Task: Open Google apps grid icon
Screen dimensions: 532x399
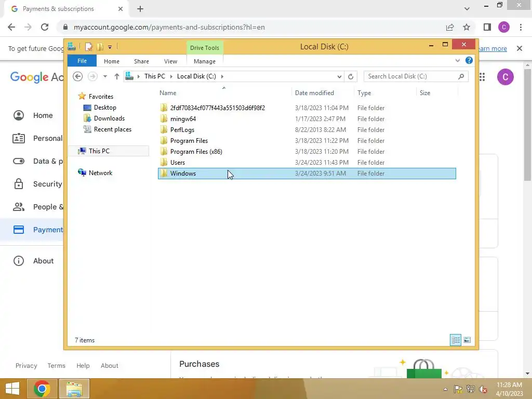Action: (x=482, y=77)
